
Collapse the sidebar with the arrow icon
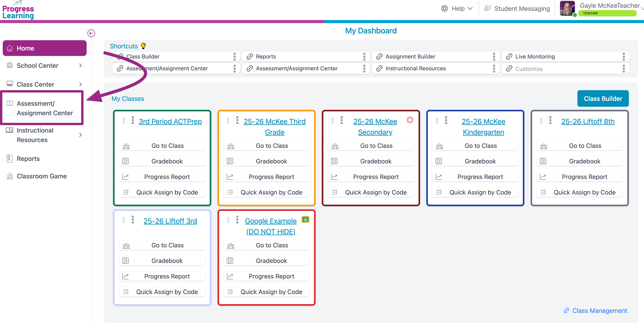coord(91,33)
